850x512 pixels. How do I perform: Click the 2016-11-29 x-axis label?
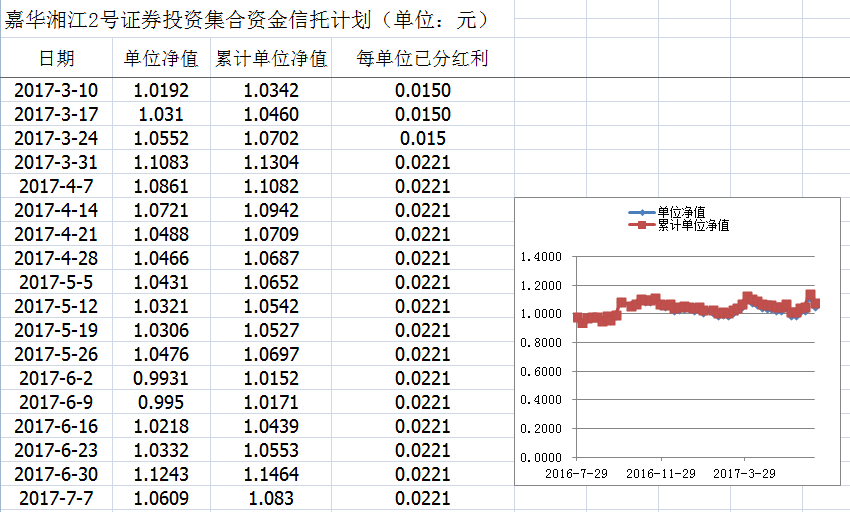pyautogui.click(x=662, y=472)
